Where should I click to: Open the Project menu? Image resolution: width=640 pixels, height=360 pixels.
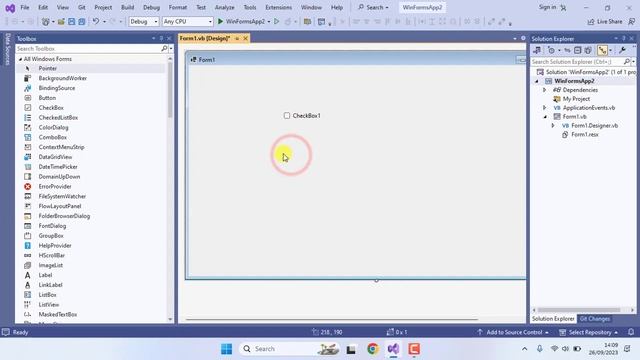[x=103, y=7]
